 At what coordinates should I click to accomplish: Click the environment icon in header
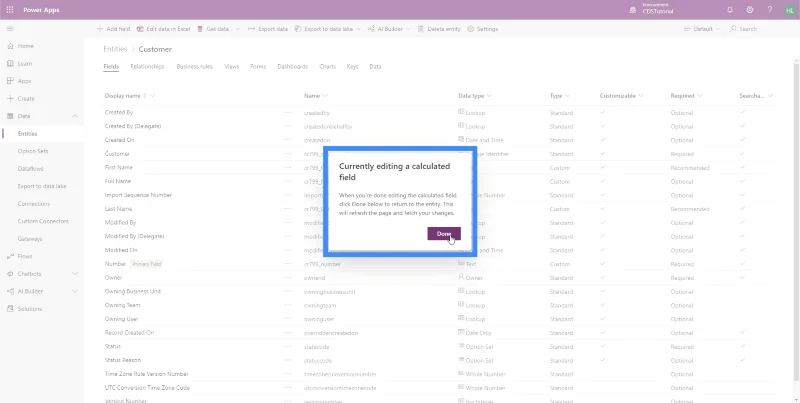633,10
